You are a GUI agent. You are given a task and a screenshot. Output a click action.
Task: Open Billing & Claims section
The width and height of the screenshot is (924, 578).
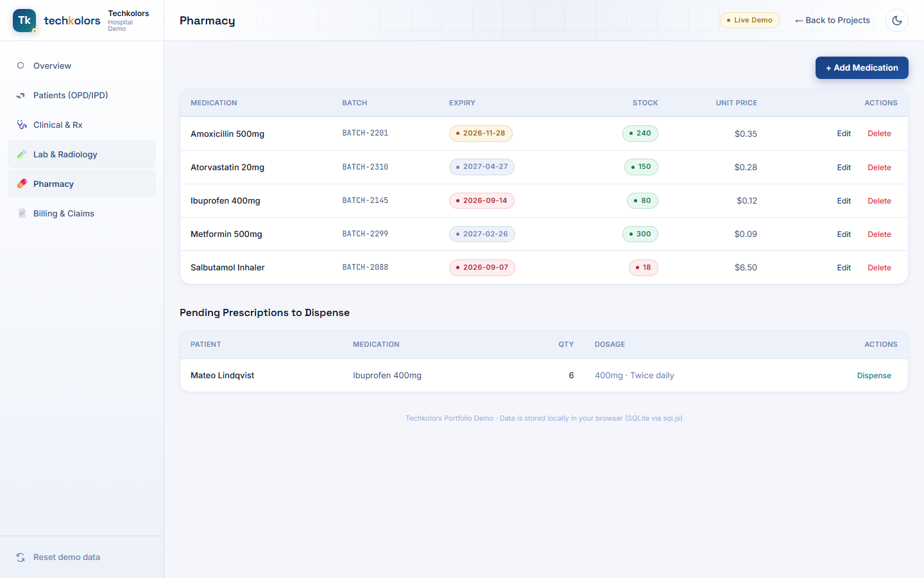tap(81, 213)
